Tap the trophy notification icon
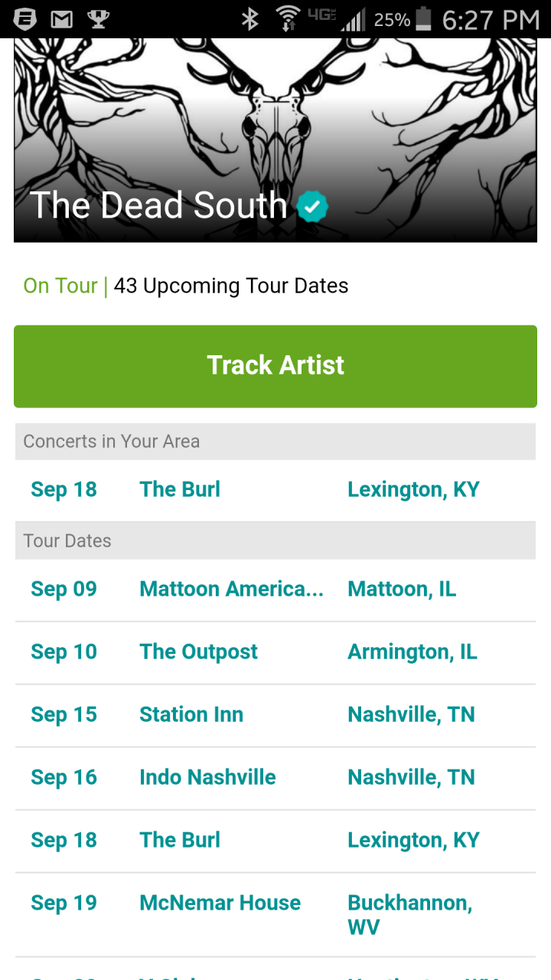The width and height of the screenshot is (551, 980). pos(99,19)
